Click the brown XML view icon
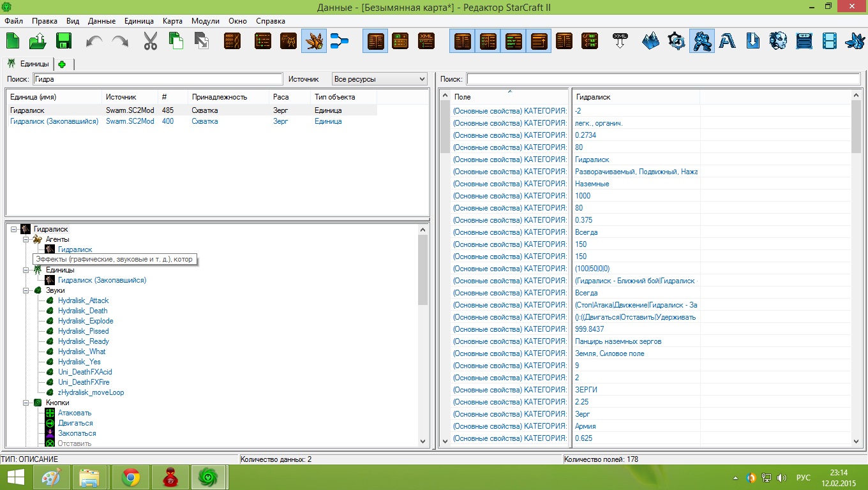Image resolution: width=868 pixels, height=490 pixels. point(426,41)
